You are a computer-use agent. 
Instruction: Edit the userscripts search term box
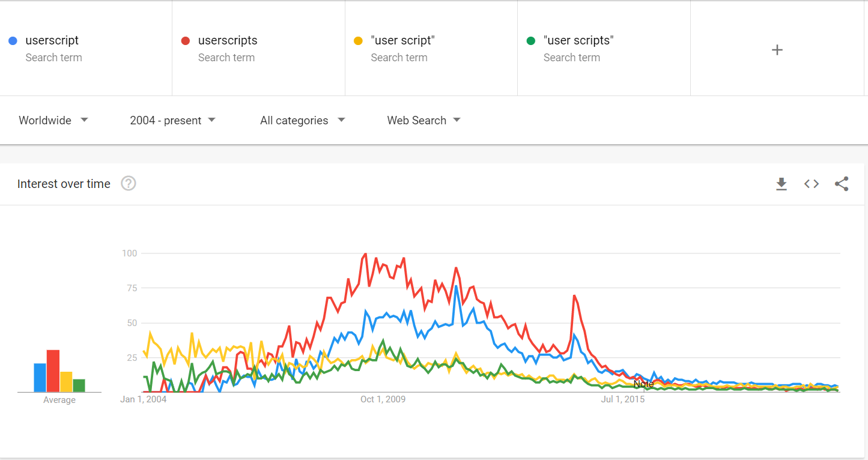(228, 41)
